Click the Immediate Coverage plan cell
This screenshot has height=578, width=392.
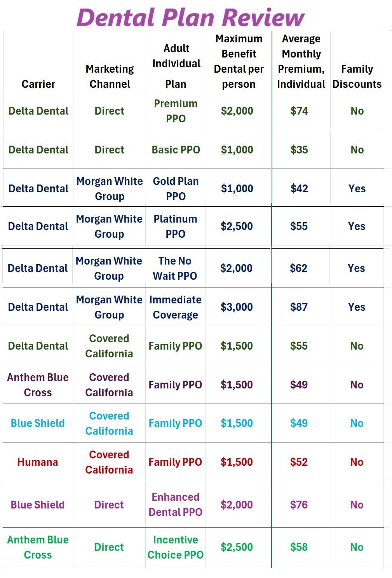(175, 307)
